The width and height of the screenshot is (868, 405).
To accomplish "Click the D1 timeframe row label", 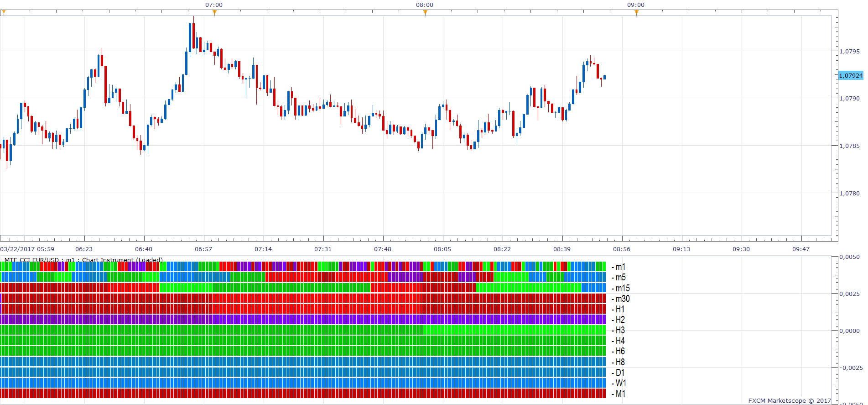I will click(619, 373).
